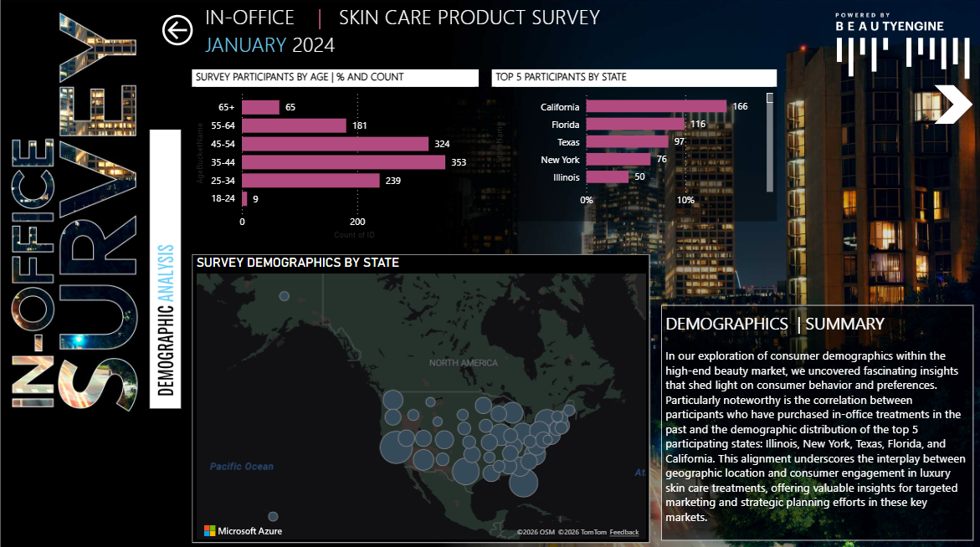This screenshot has width=980, height=547.
Task: Select the Florida bar in state chart
Action: (x=634, y=124)
